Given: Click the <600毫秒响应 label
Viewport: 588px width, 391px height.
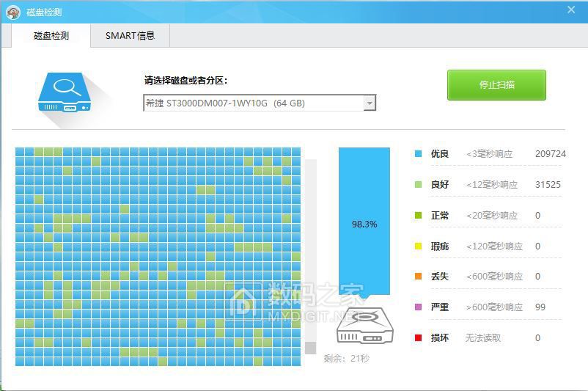Looking at the screenshot, I should 494,277.
